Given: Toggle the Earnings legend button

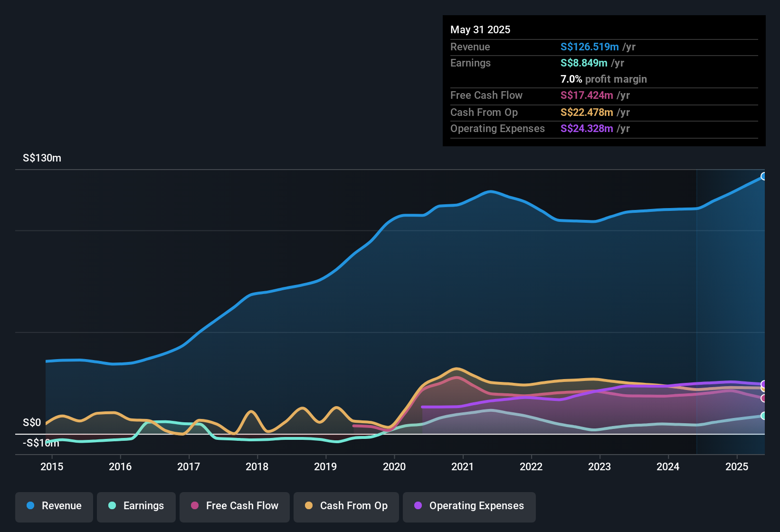Looking at the screenshot, I should [136, 506].
